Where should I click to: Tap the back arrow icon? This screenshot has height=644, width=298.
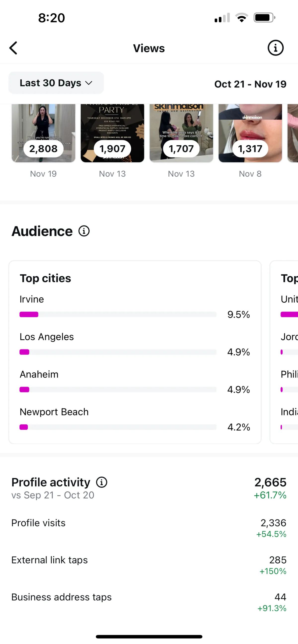[x=13, y=48]
